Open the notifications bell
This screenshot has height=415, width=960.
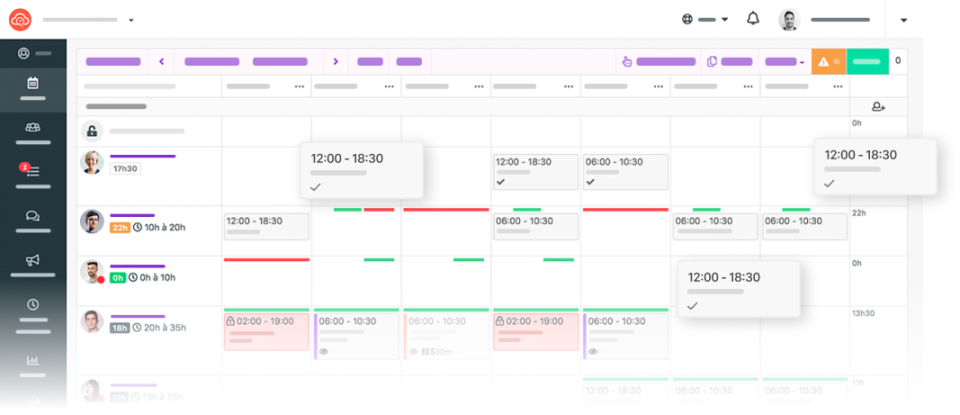(753, 19)
